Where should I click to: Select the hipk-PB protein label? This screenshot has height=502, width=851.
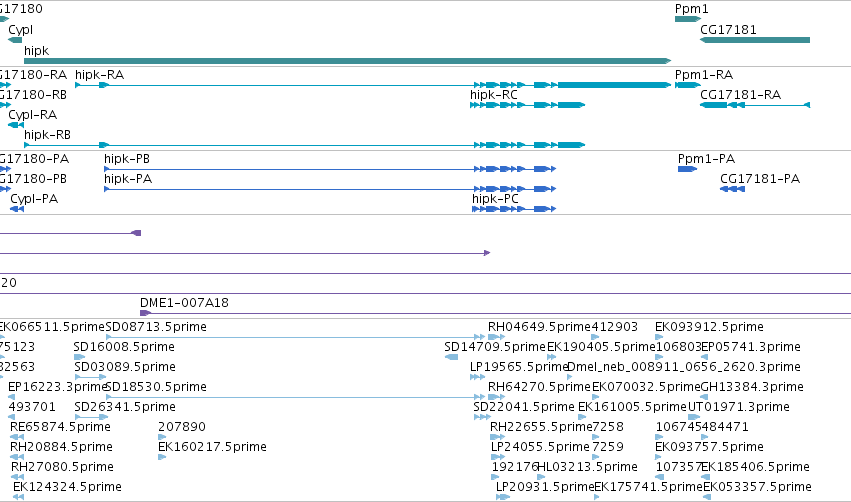pyautogui.click(x=127, y=158)
